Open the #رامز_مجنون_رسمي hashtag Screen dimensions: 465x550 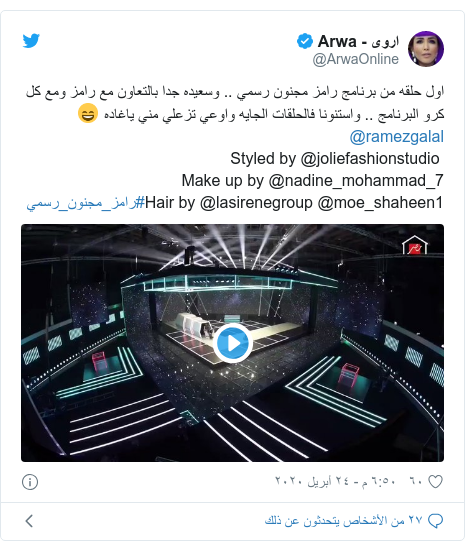point(86,203)
